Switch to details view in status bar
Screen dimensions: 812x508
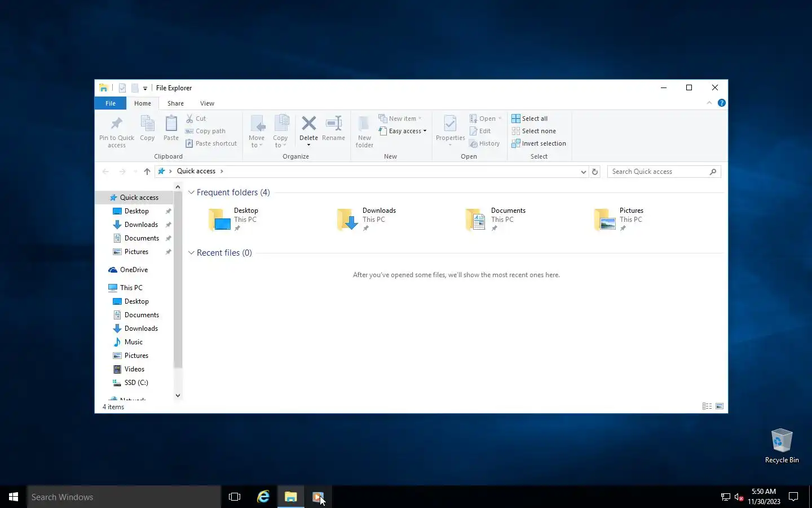[x=707, y=406]
